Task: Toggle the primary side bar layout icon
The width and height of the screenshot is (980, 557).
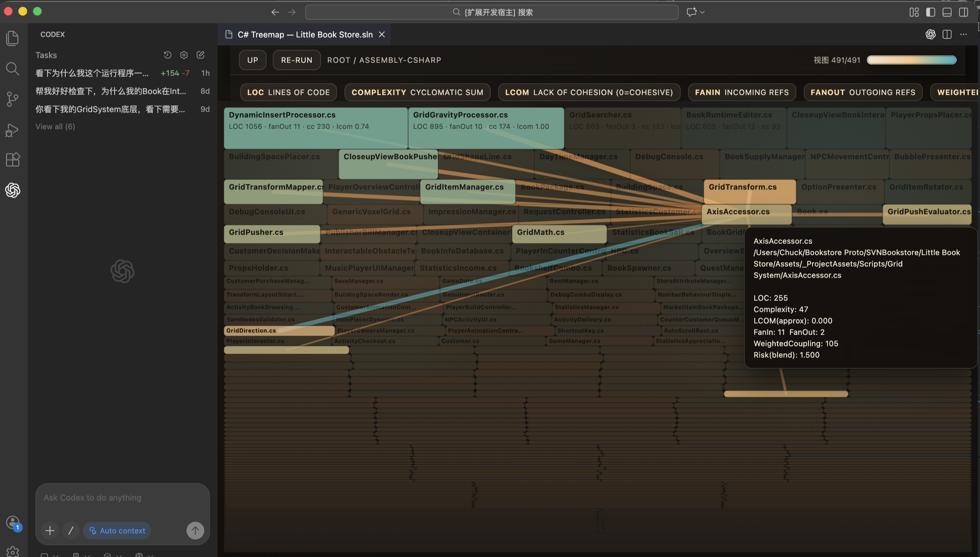Action: coord(930,12)
